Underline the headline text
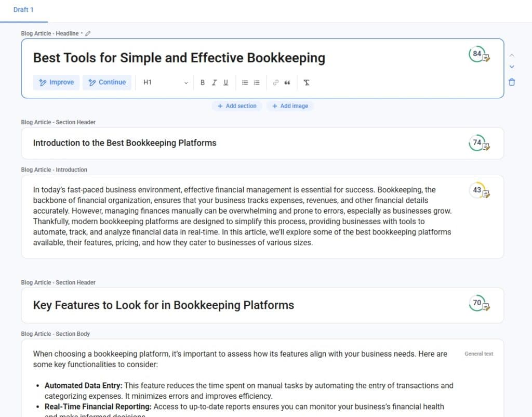The image size is (532, 417). tap(226, 83)
